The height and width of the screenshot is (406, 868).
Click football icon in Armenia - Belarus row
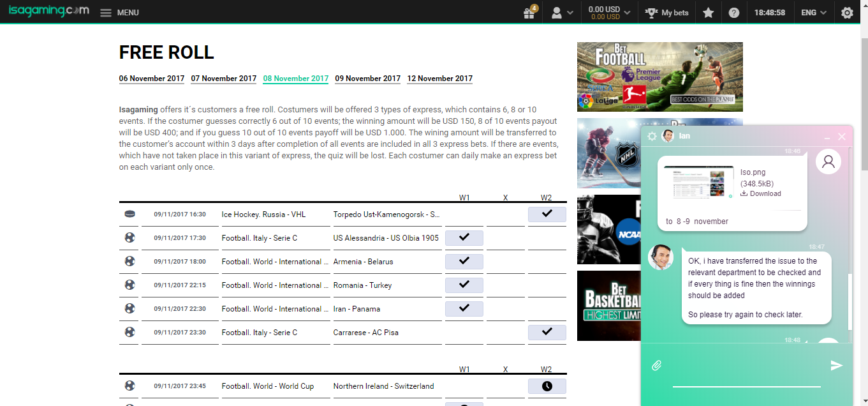click(130, 262)
